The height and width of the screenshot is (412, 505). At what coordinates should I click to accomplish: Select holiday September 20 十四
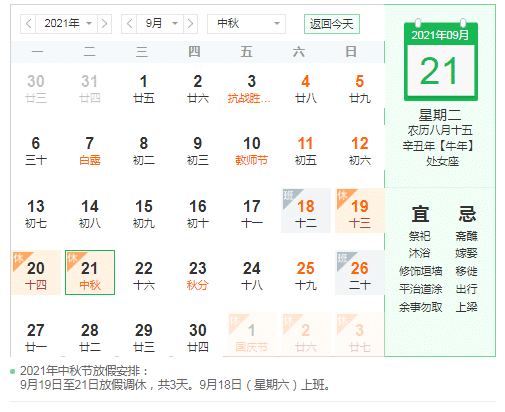[36, 273]
